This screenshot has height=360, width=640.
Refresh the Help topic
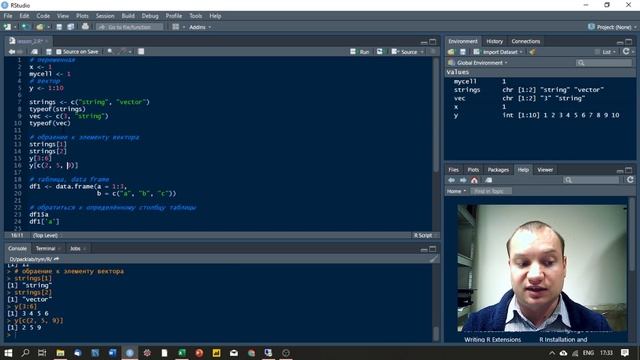[630, 180]
